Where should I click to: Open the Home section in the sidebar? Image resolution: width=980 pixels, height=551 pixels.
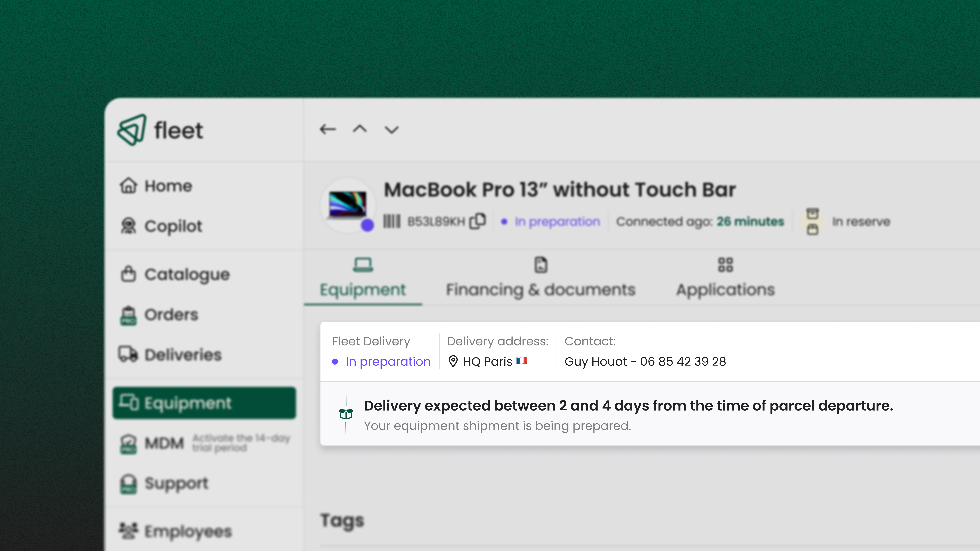pyautogui.click(x=168, y=186)
